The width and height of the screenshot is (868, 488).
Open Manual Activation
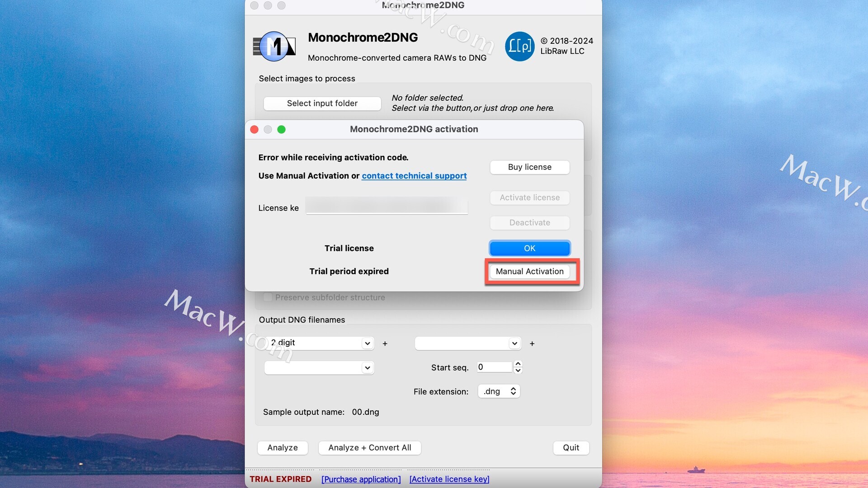(529, 272)
